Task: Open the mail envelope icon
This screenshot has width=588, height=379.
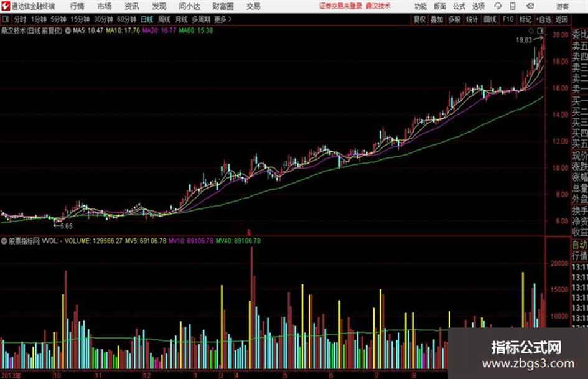Action: point(530,6)
